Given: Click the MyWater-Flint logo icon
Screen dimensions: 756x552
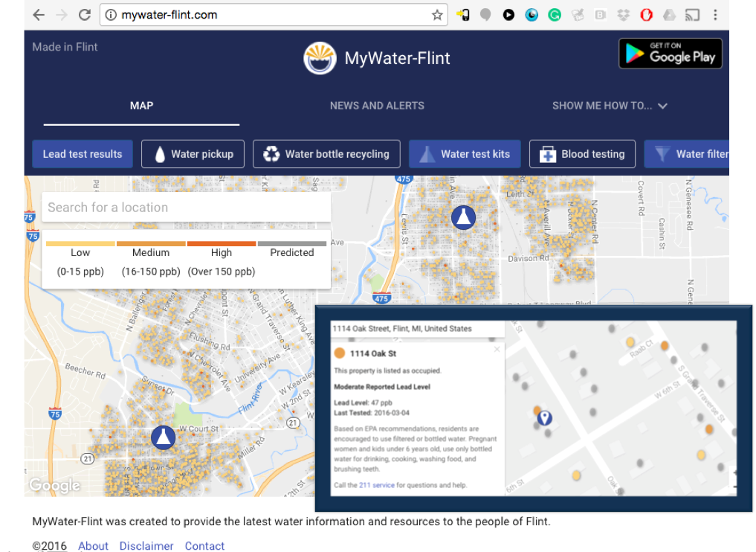Looking at the screenshot, I should click(x=320, y=58).
